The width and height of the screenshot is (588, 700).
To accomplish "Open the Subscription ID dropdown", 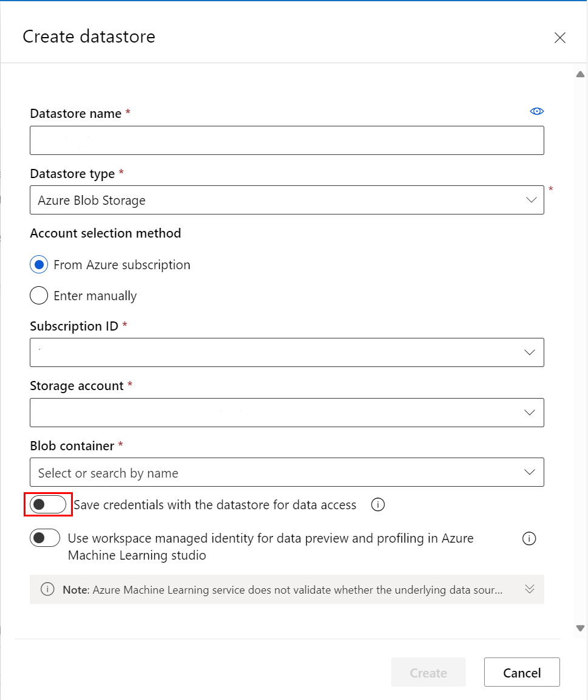I will (x=287, y=352).
